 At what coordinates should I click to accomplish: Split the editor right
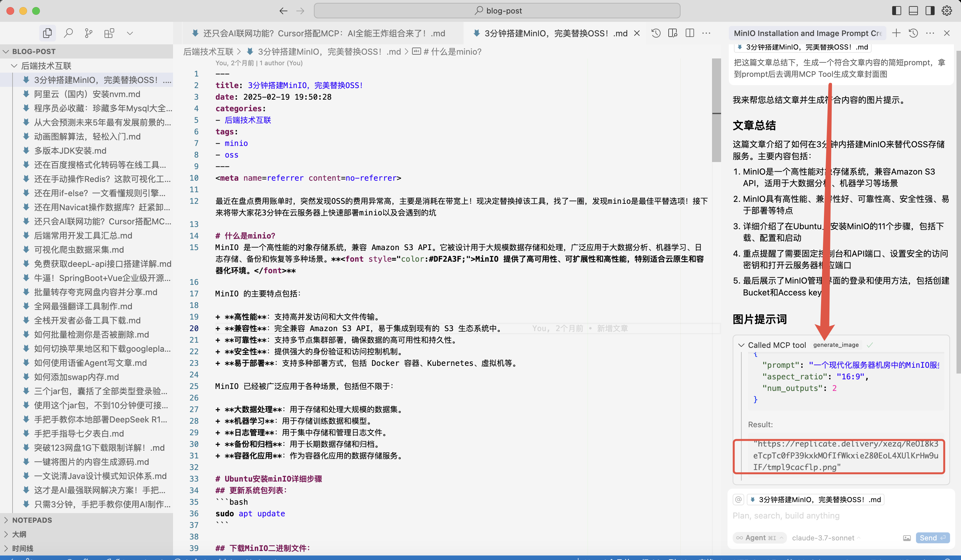(690, 33)
